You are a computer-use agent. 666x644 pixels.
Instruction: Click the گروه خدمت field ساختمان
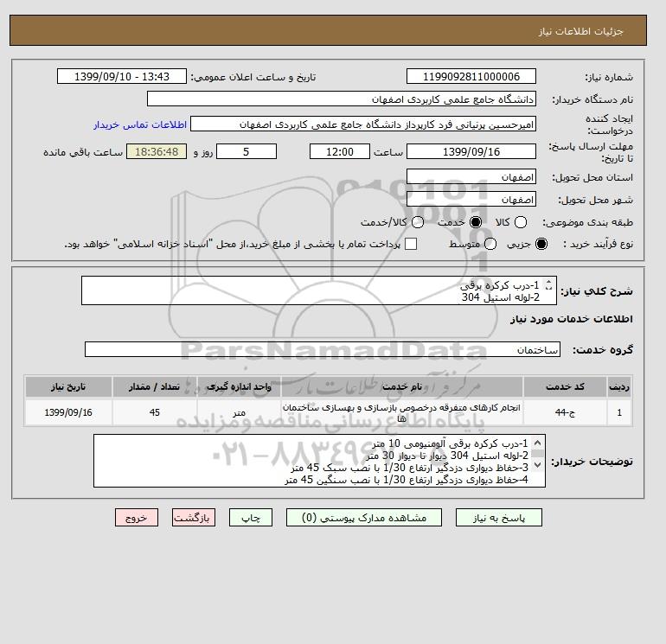point(323,349)
